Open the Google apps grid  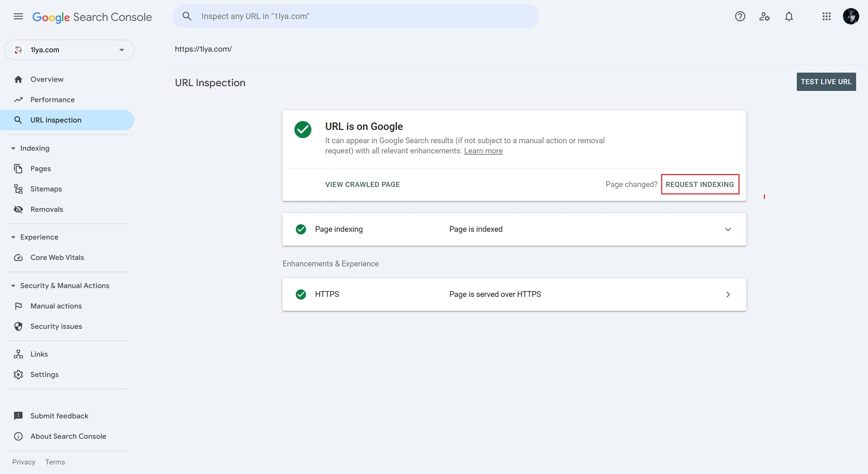[x=826, y=16]
